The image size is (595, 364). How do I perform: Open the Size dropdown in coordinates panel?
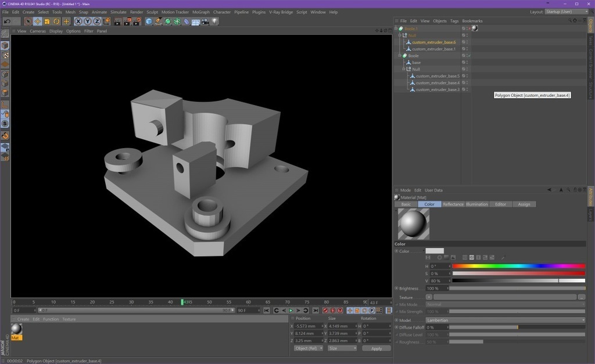342,348
